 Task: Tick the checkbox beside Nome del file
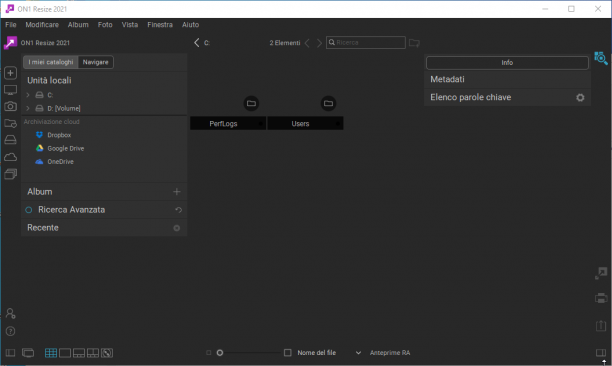288,353
